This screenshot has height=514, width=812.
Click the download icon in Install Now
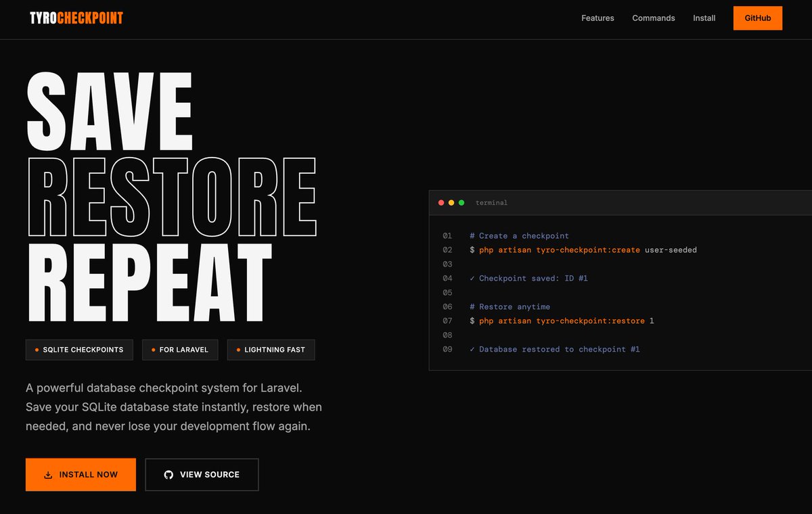pos(48,475)
